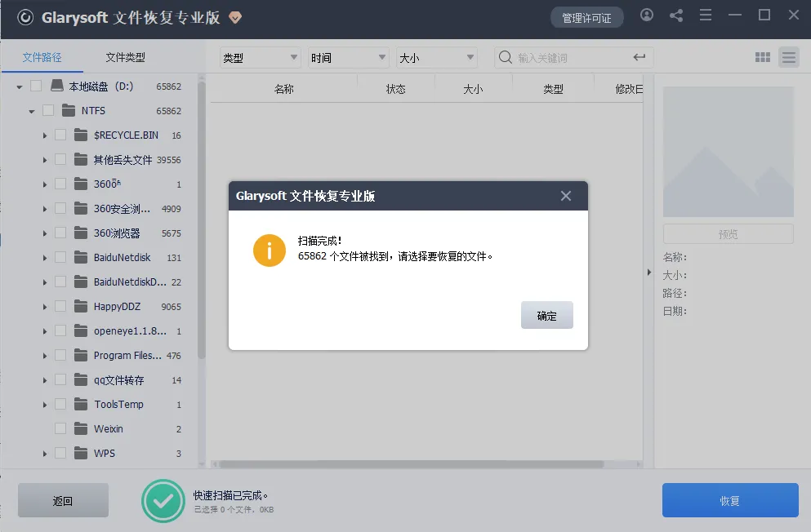Click the BaiduNetdisk folder icon

(81, 257)
